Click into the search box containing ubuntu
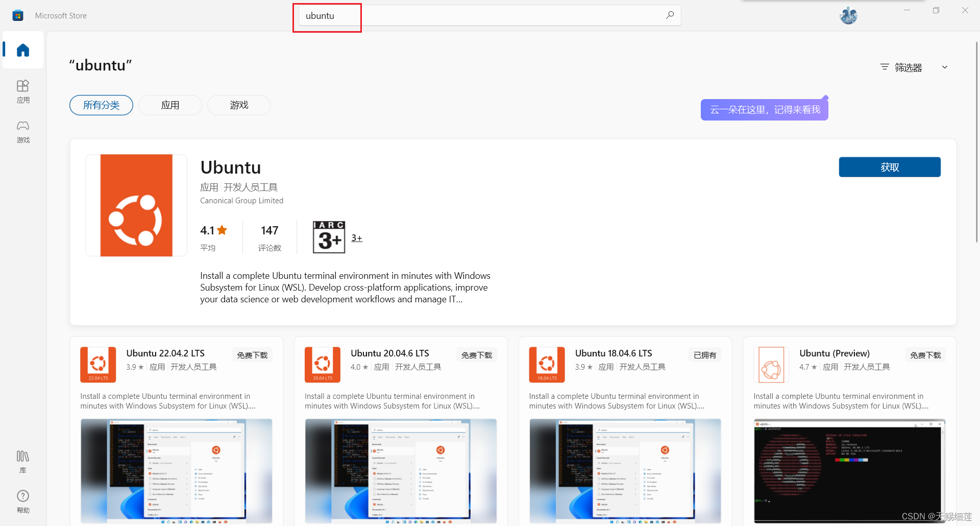This screenshot has height=526, width=980. tap(489, 15)
